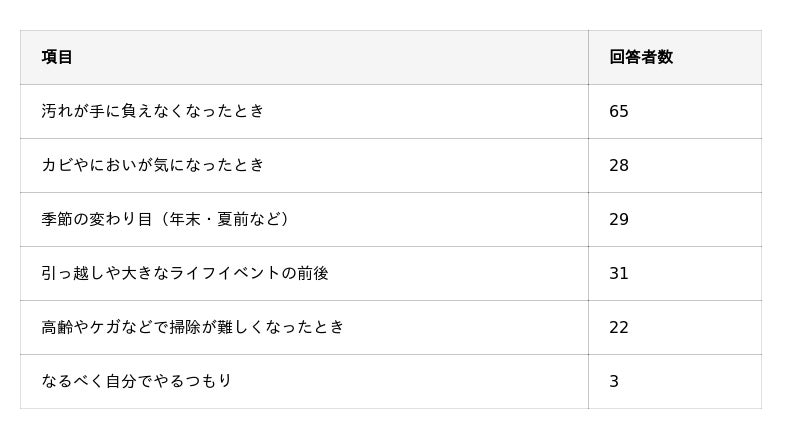Click the respondent count 29

click(619, 219)
